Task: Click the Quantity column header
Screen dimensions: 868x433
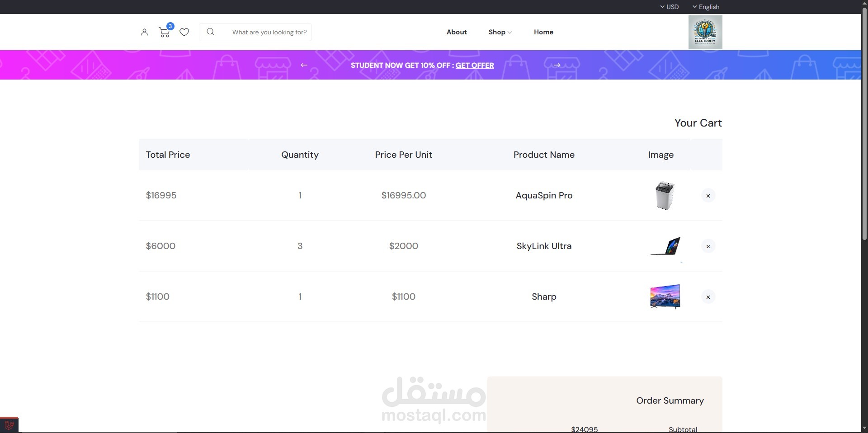Action: tap(300, 155)
